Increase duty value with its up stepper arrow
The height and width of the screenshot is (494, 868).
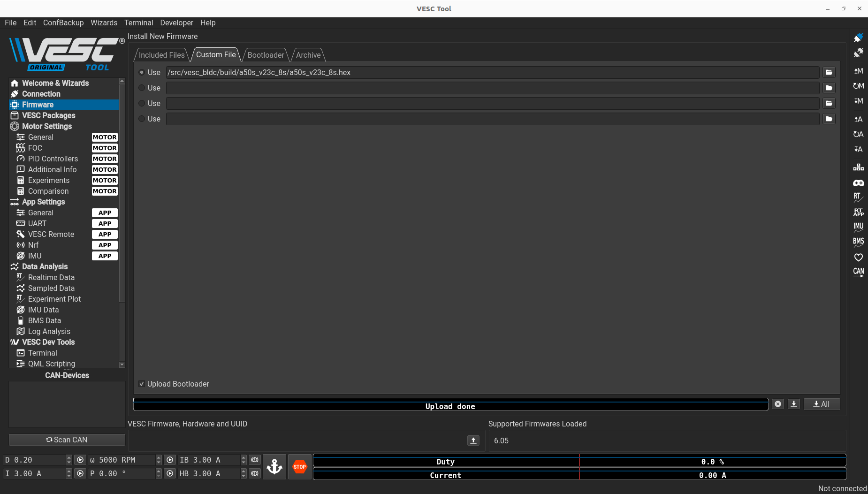(x=69, y=457)
